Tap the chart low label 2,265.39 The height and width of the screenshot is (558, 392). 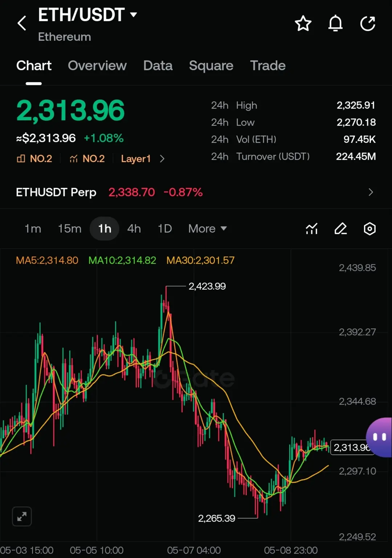(217, 518)
